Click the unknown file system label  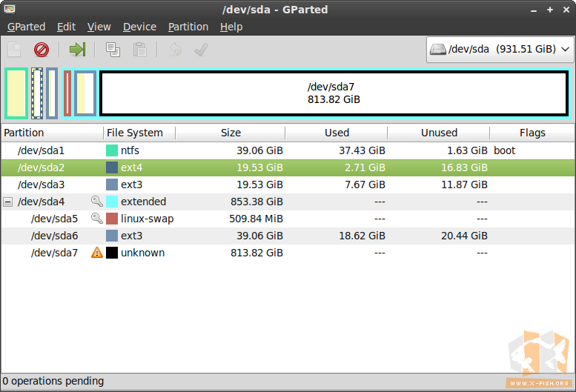(x=142, y=253)
